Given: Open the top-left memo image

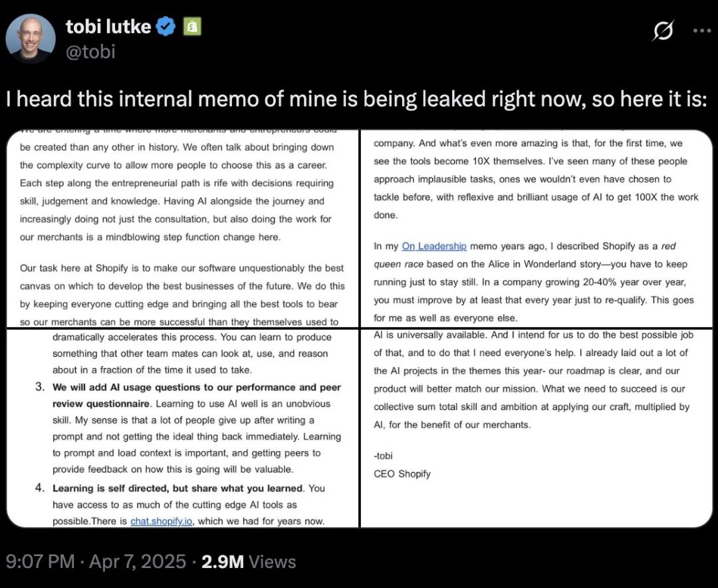Looking at the screenshot, I should (183, 229).
